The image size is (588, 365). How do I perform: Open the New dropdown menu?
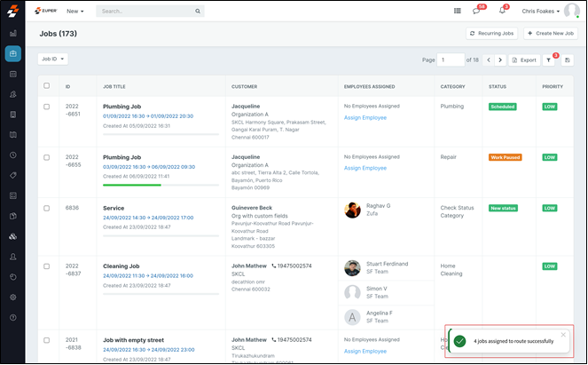[x=75, y=12]
